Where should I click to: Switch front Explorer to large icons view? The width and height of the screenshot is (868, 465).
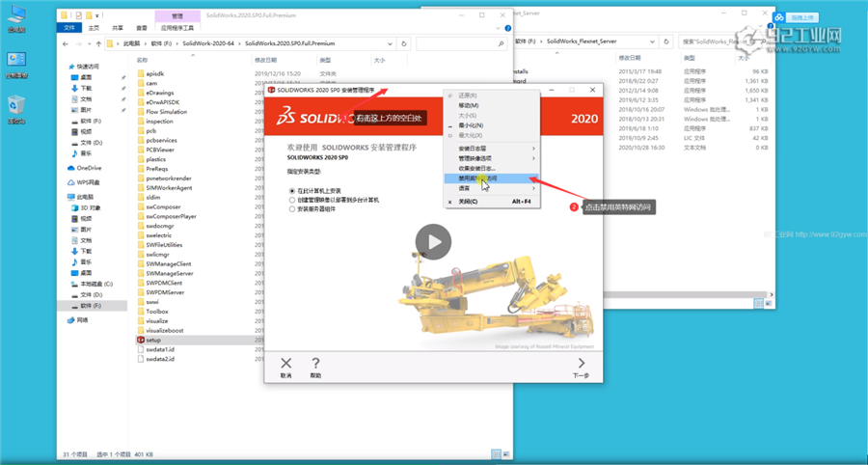pyautogui.click(x=506, y=454)
